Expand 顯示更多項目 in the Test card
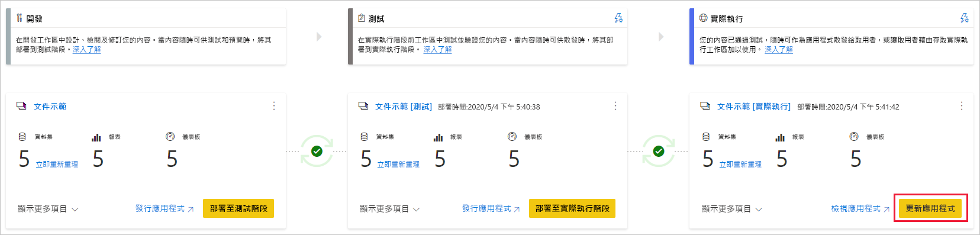The width and height of the screenshot is (980, 235). coord(390,209)
